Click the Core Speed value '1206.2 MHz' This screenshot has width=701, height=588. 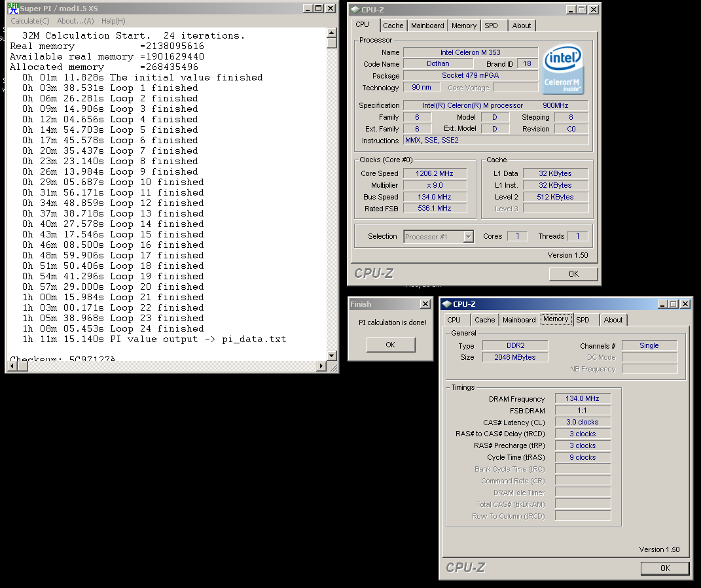(x=435, y=173)
